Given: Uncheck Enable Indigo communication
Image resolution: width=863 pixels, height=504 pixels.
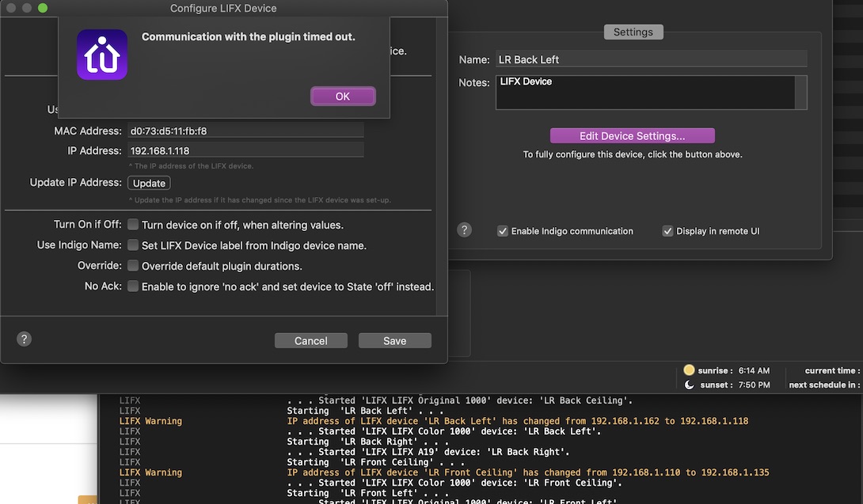Looking at the screenshot, I should (503, 231).
